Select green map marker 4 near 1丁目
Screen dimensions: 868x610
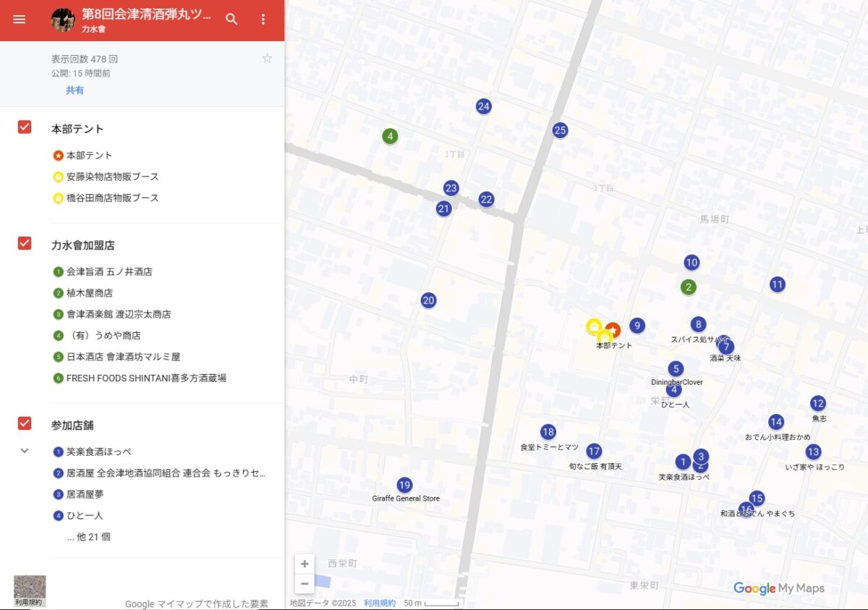coord(390,136)
